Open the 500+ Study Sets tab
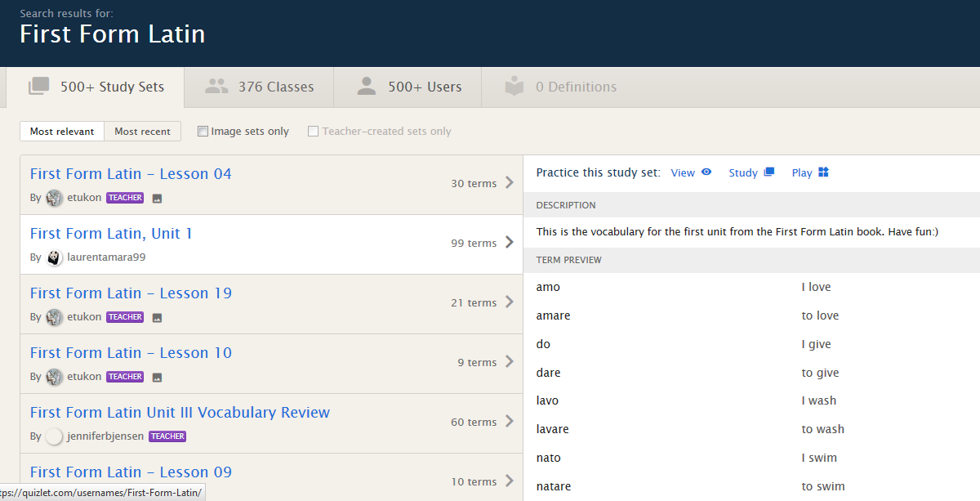Viewport: 980px width, 501px height. click(96, 87)
